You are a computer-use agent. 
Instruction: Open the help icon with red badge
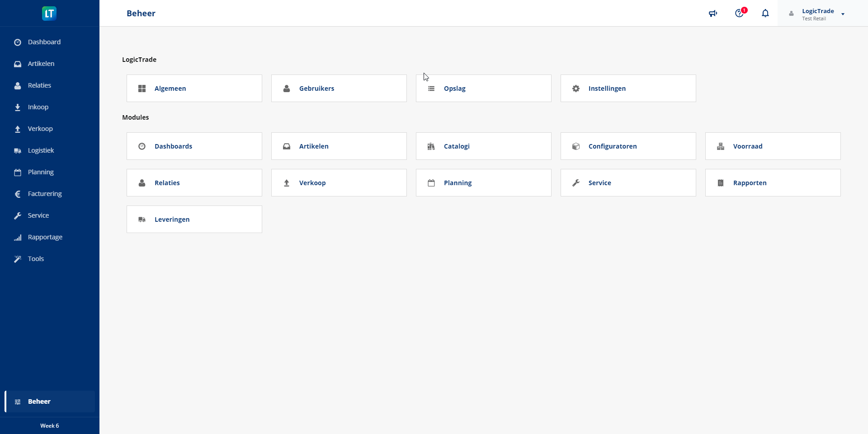click(739, 14)
